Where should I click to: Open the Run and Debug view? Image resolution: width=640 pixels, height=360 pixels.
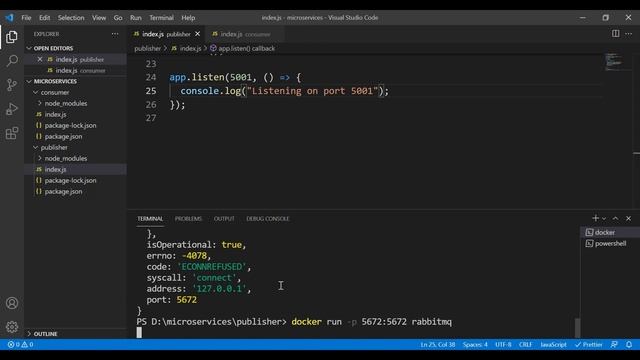pos(12,109)
